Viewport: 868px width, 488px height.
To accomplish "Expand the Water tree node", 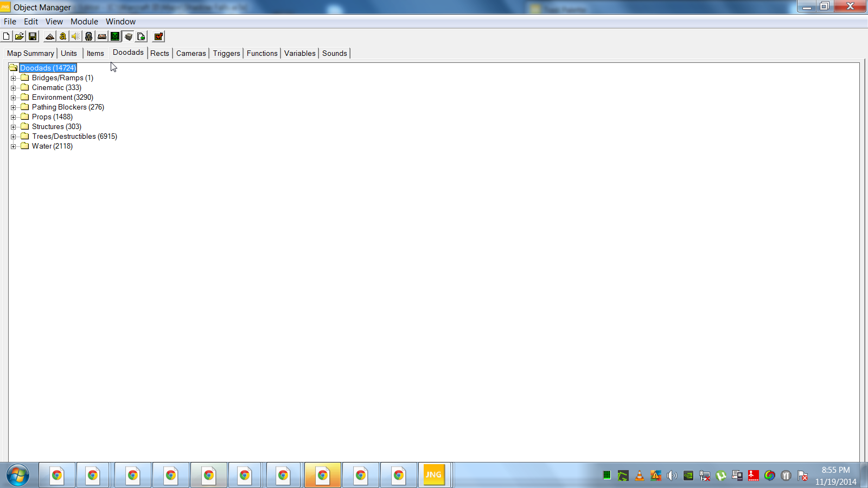I will [x=14, y=146].
